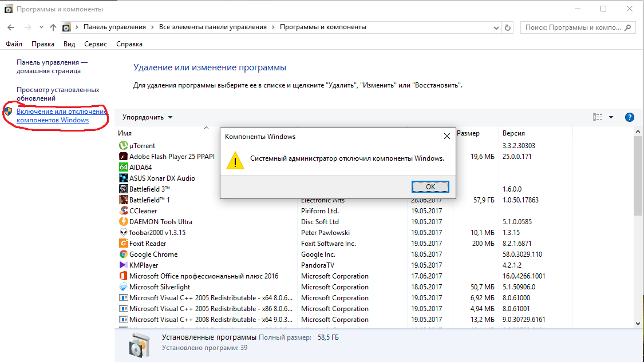Click the foobar2000 icon
Image resolution: width=644 pixels, height=362 pixels.
(x=123, y=233)
